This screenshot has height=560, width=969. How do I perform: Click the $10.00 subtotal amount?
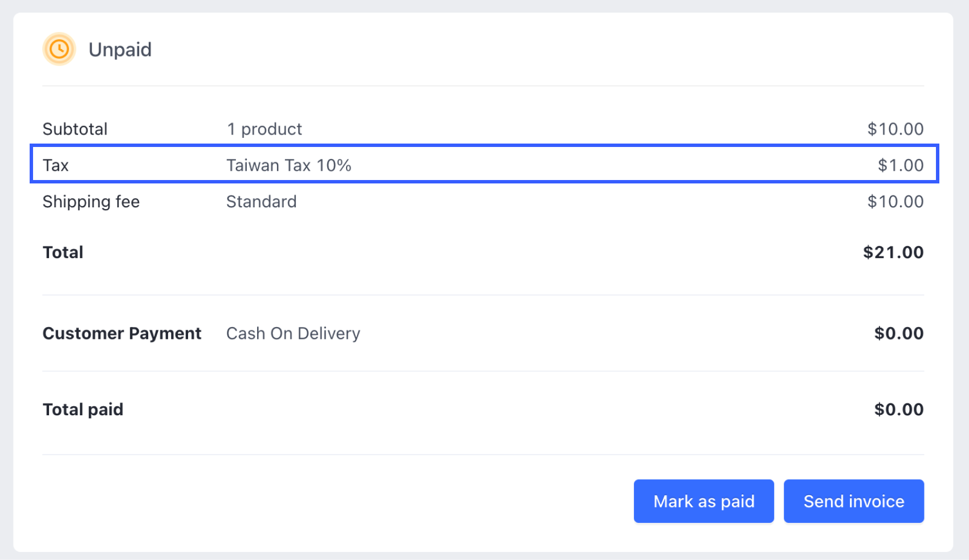tap(896, 129)
